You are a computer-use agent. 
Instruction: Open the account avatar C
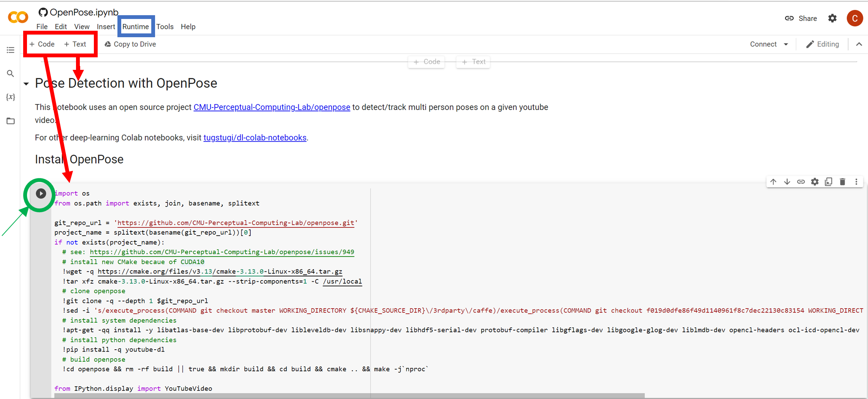coord(855,18)
